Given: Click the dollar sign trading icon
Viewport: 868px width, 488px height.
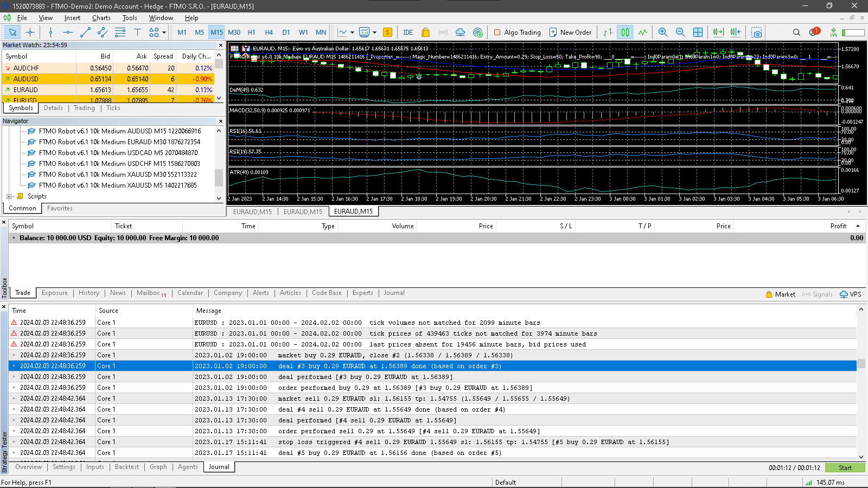Looking at the screenshot, I should click(387, 32).
